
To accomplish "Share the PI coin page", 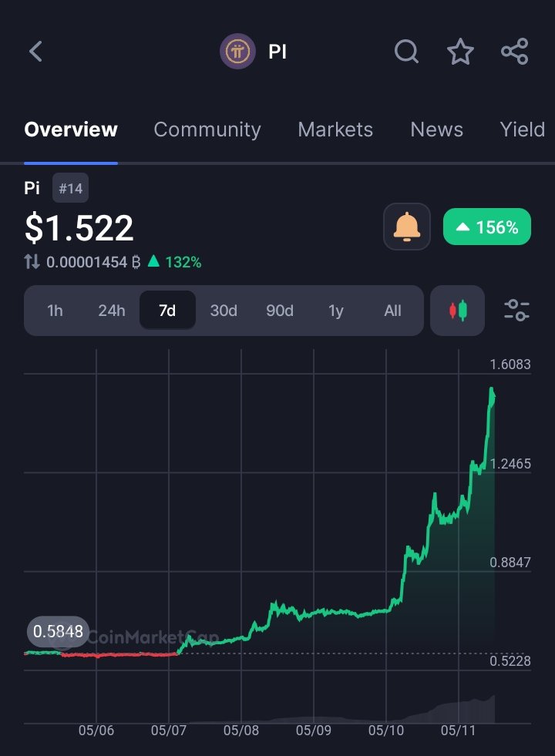I will click(x=515, y=51).
